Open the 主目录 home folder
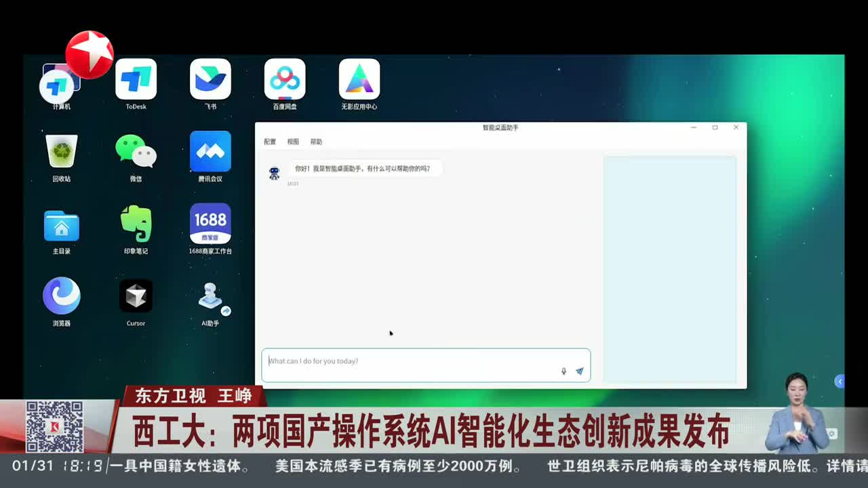This screenshot has height=488, width=868. [62, 226]
